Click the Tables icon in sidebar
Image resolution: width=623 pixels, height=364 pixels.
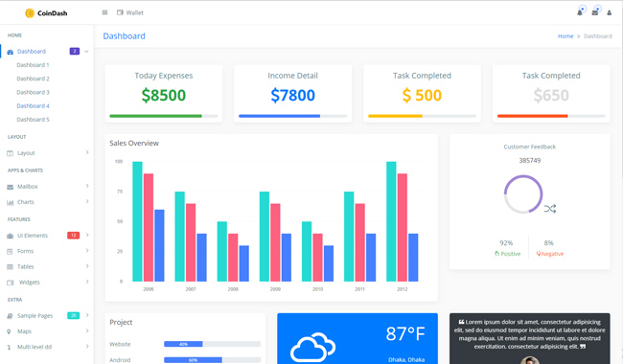(10, 266)
